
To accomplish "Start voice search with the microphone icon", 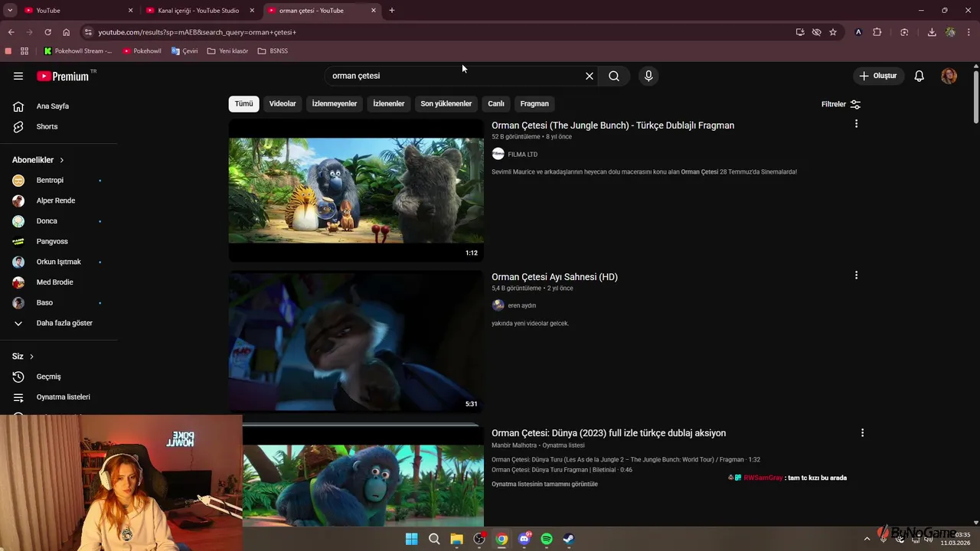I will click(648, 76).
